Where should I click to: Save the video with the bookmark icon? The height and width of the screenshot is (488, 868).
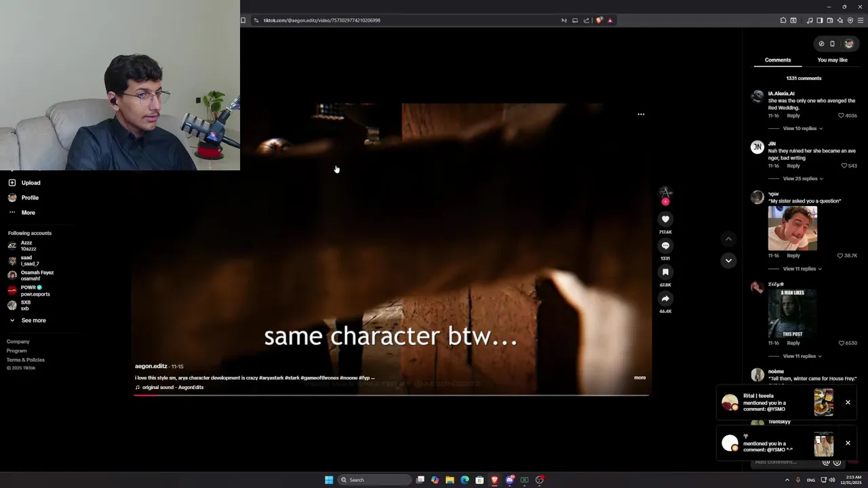pos(665,272)
